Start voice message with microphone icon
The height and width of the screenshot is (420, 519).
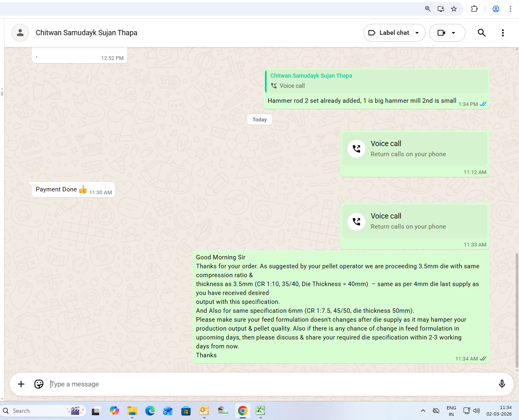click(502, 384)
